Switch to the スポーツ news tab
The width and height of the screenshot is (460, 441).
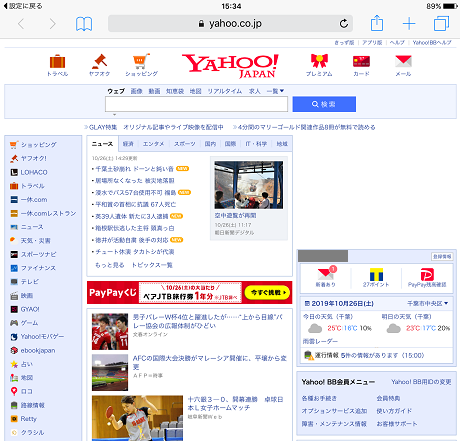[x=185, y=144]
